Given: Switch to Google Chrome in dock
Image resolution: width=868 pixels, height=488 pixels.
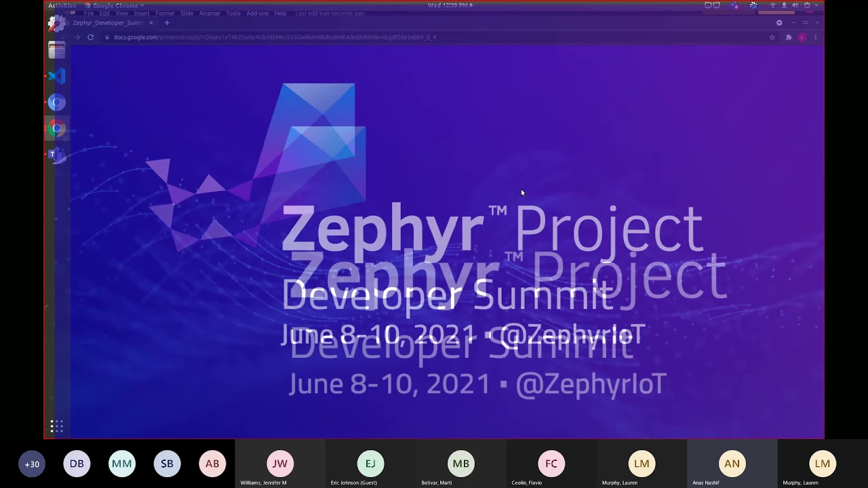Looking at the screenshot, I should tap(57, 128).
